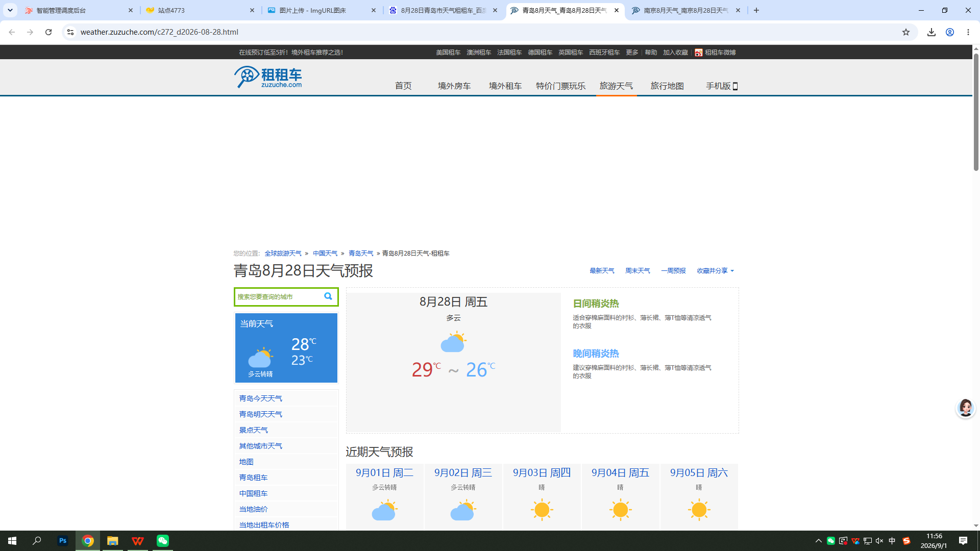
Task: Open the 青岛今天天气 sidebar link
Action: pos(260,398)
